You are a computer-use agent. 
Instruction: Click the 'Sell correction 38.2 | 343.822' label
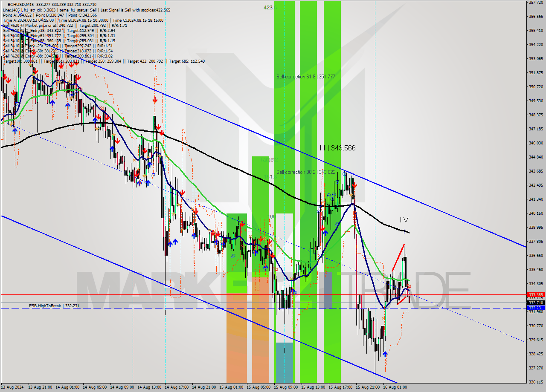(306, 172)
